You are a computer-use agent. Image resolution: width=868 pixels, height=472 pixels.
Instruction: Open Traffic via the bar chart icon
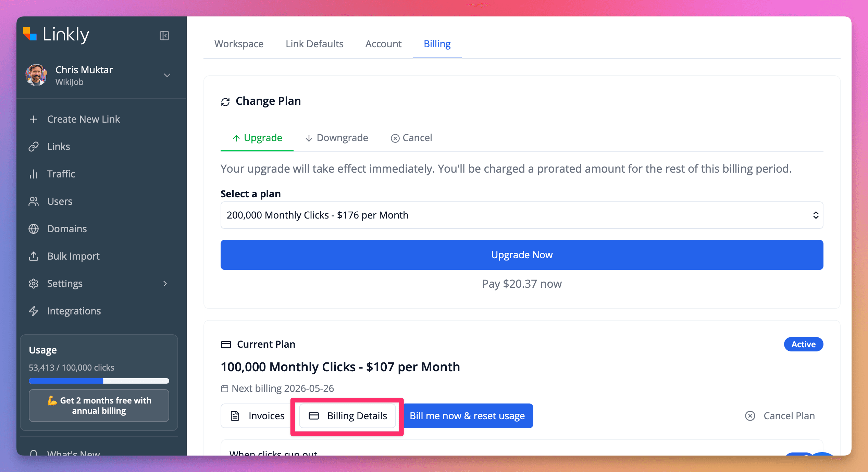(x=34, y=174)
